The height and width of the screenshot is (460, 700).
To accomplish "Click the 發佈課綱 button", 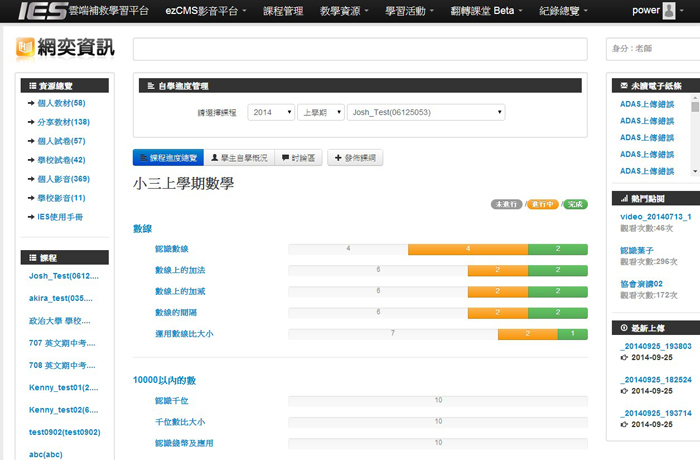I will (x=355, y=158).
